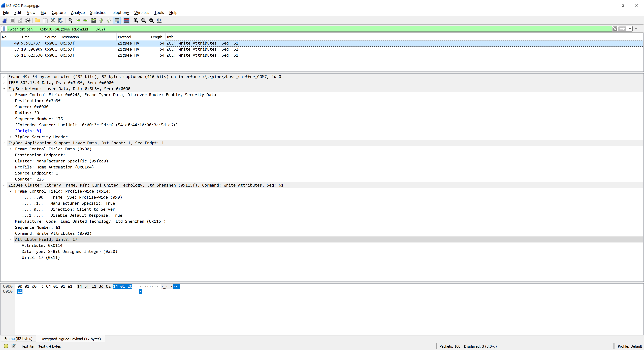
Task: Start capture with the shark fin icon
Action: [5, 20]
